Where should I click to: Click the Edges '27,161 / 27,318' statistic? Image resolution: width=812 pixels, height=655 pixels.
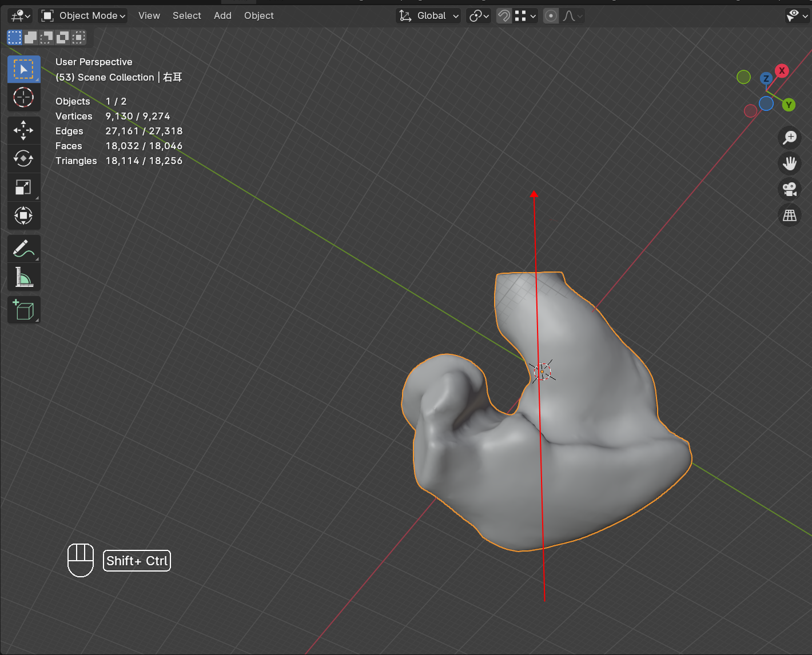144,131
